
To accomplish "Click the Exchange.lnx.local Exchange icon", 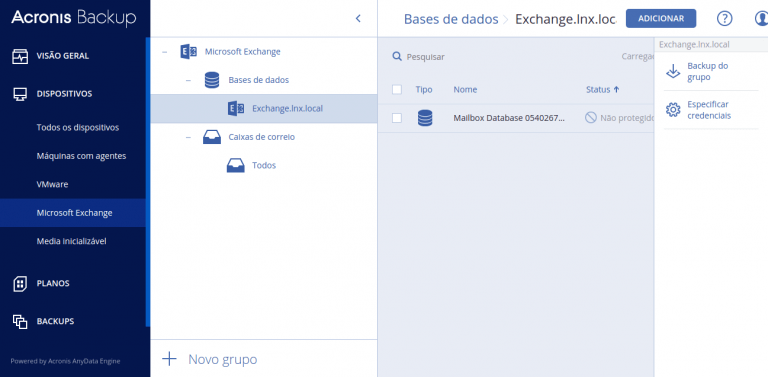I will coord(236,108).
